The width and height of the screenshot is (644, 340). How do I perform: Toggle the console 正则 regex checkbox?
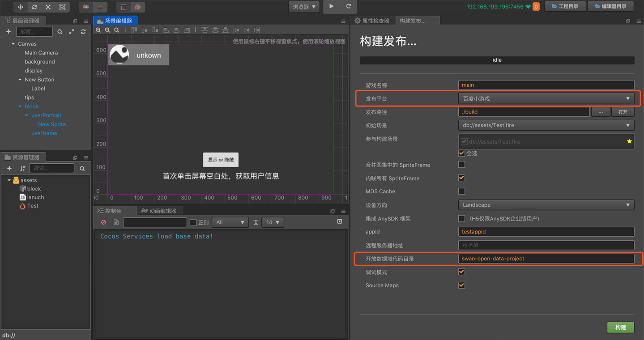(x=193, y=222)
